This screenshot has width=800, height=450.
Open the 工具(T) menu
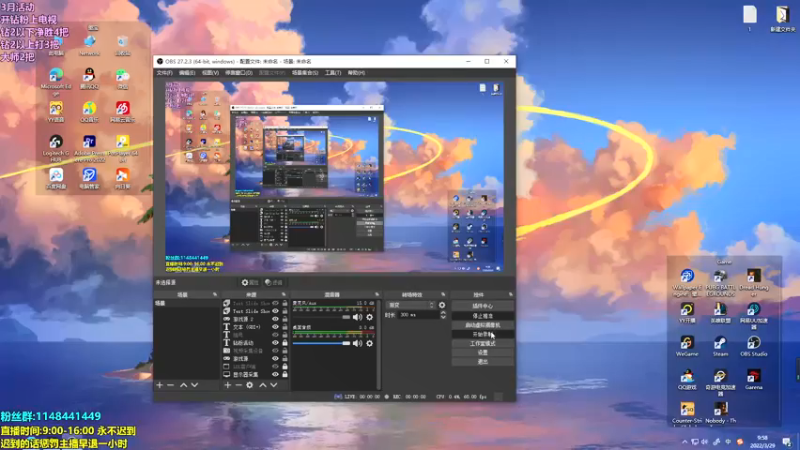[333, 73]
